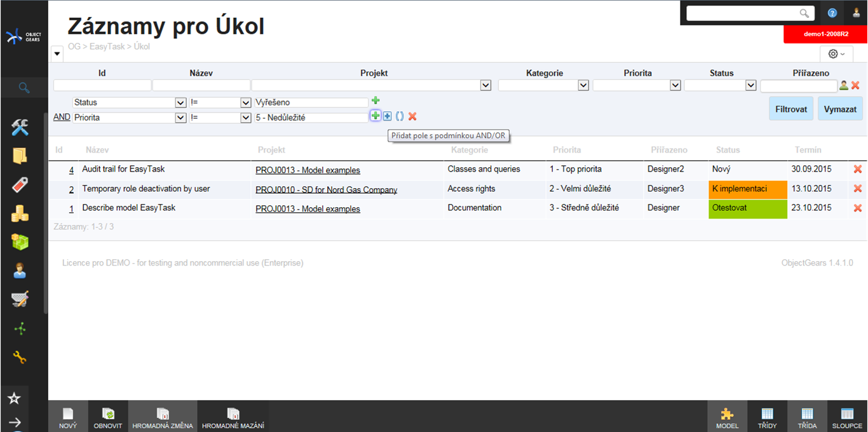This screenshot has width=868, height=432.
Task: Click Obnovit in bottom toolbar
Action: (x=107, y=416)
